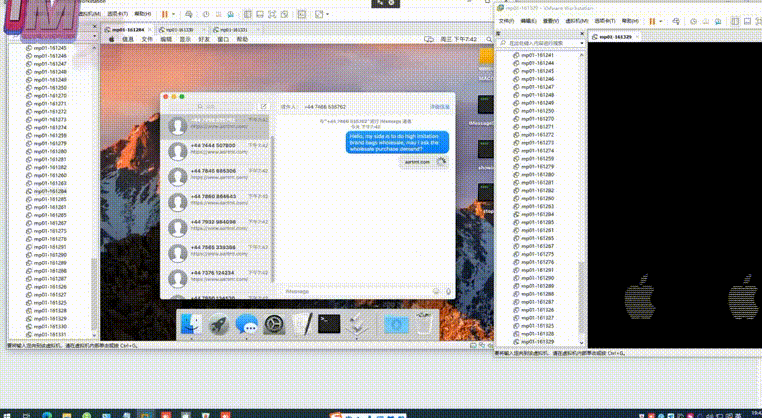Open conversation with +44 7376 124234
This screenshot has width=762, height=418.
point(215,279)
